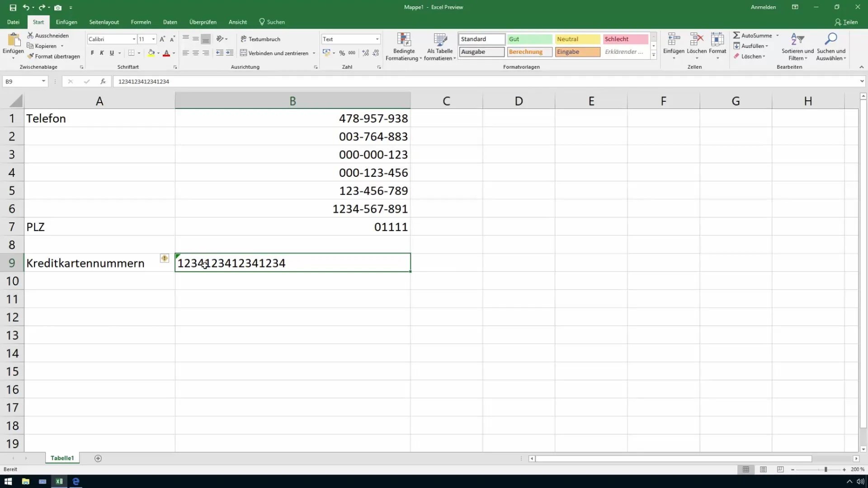The width and height of the screenshot is (868, 488).
Task: Click the Suchen tell me search field
Action: tap(272, 22)
